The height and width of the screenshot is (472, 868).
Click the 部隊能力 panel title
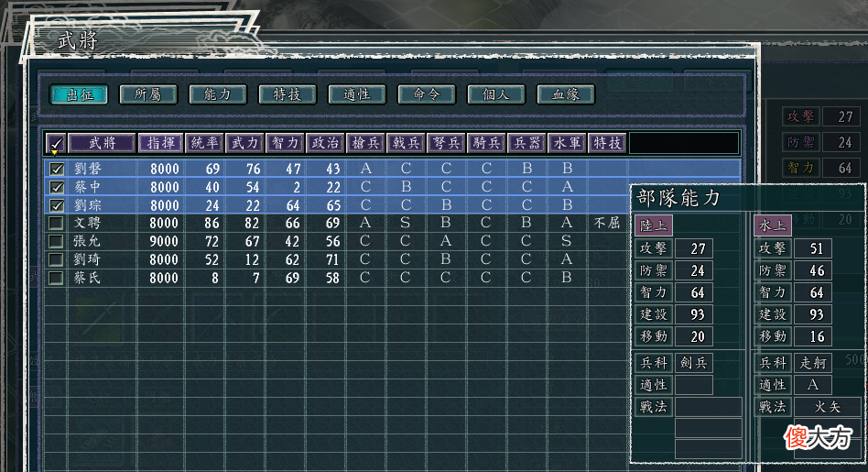click(x=678, y=198)
